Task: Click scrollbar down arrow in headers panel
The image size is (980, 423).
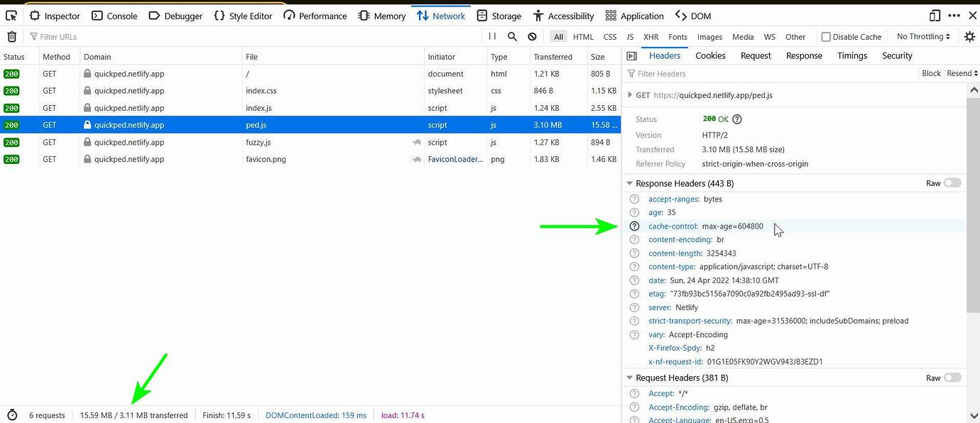Action: point(974,416)
